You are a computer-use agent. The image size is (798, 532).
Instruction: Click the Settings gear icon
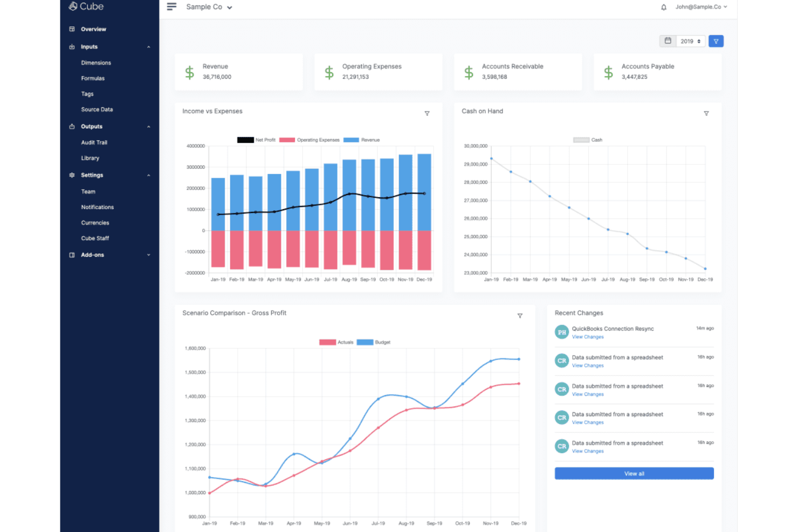pos(72,175)
